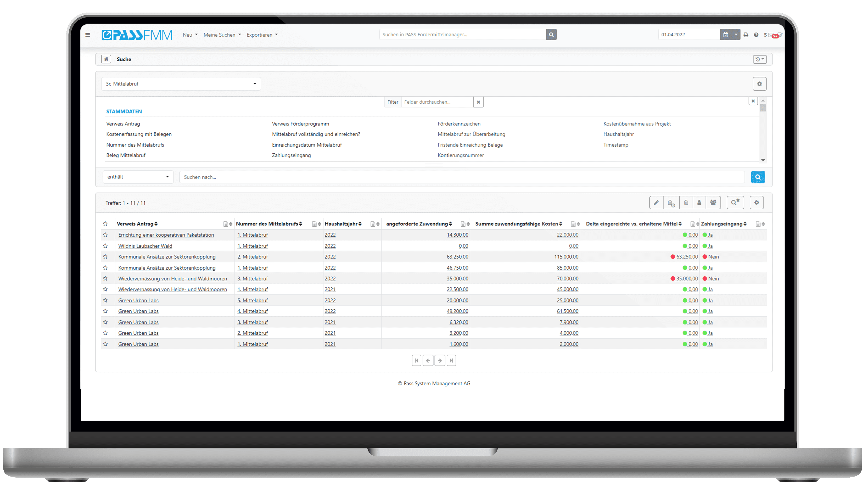Open the Meine Suchen menu
868x492 pixels.
pyautogui.click(x=222, y=35)
